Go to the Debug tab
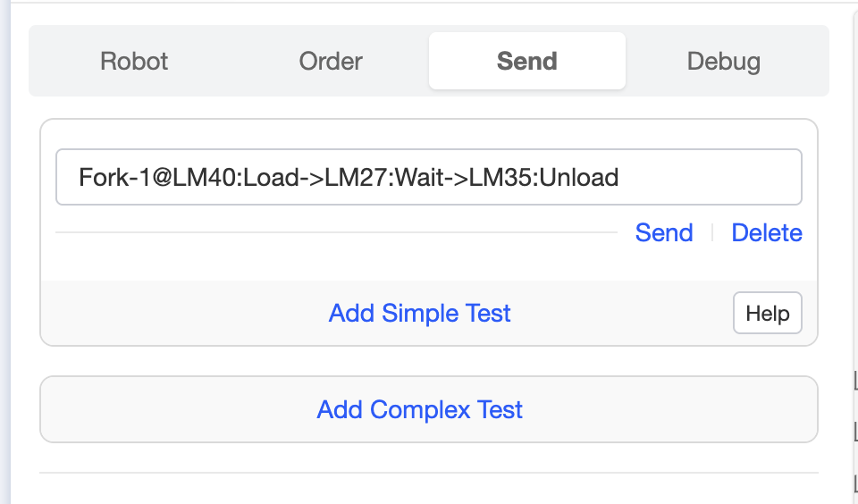The image size is (858, 504). tap(724, 62)
